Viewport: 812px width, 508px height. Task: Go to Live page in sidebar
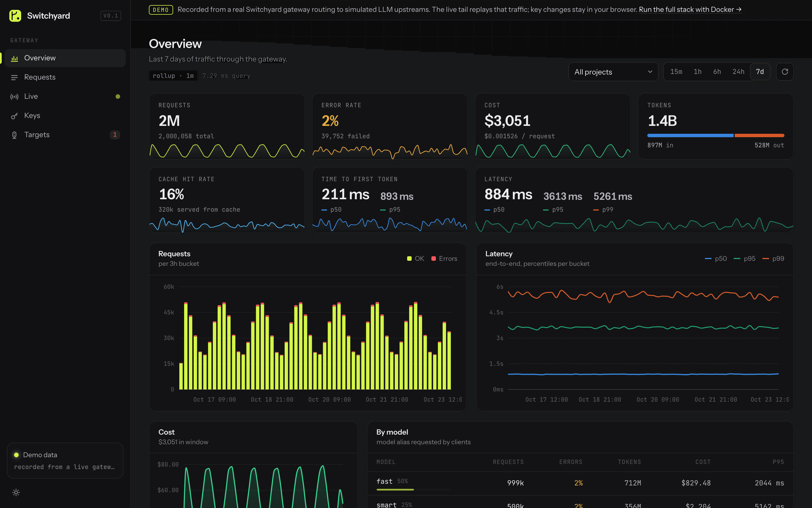pos(65,97)
